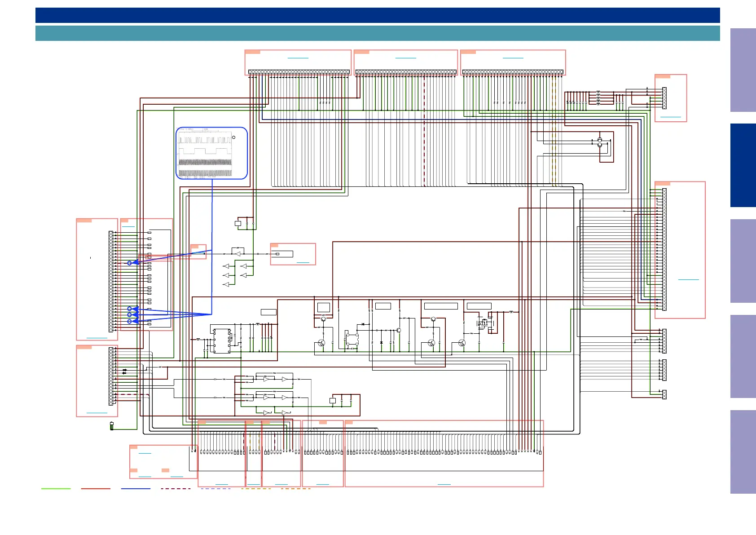This screenshot has height=535, width=756.
Task: Open the link under the small top-right connector
Action: pyautogui.click(x=671, y=117)
